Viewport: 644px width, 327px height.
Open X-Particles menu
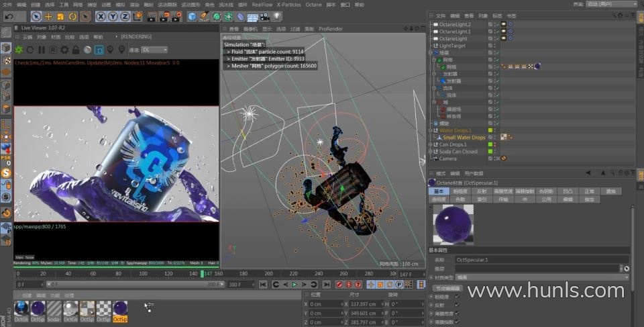pos(288,5)
